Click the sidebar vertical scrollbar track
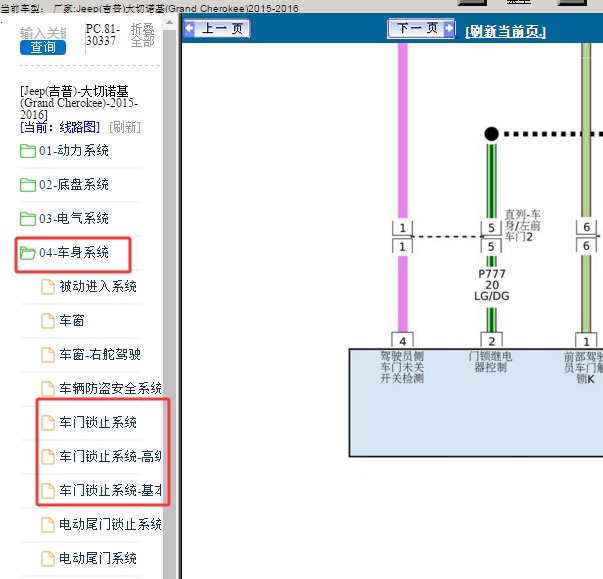This screenshot has height=579, width=603. 169,304
